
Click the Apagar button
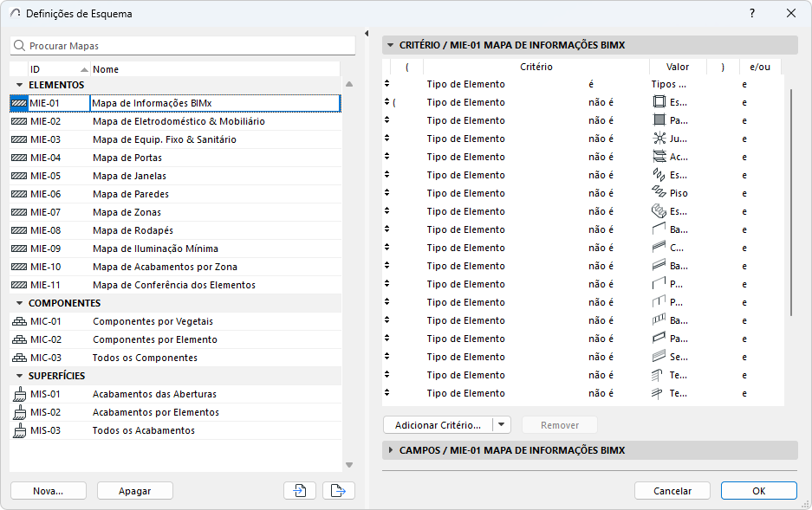point(134,491)
